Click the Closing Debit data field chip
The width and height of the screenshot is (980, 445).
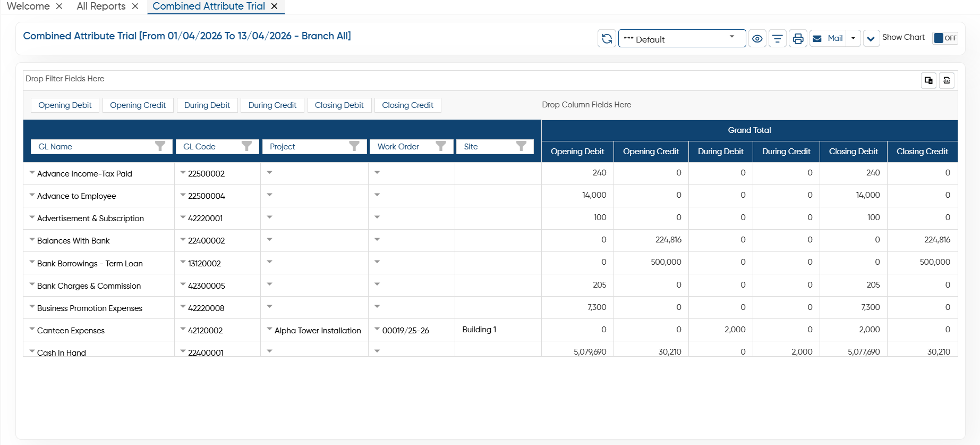tap(339, 105)
